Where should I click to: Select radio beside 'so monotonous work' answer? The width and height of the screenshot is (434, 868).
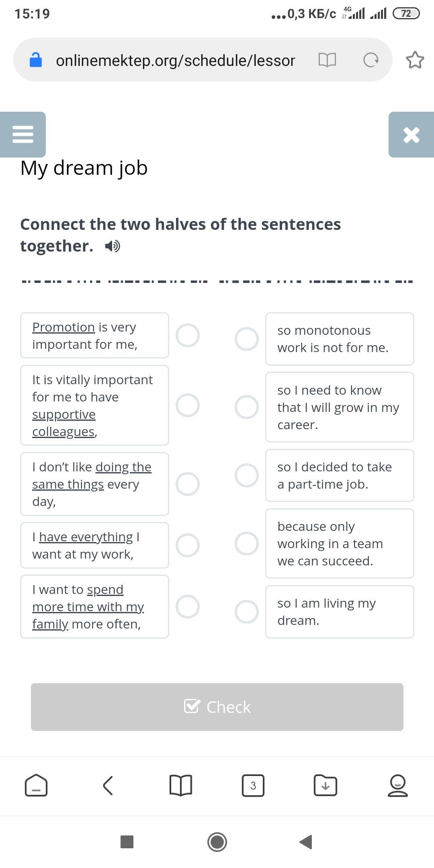pos(246,339)
